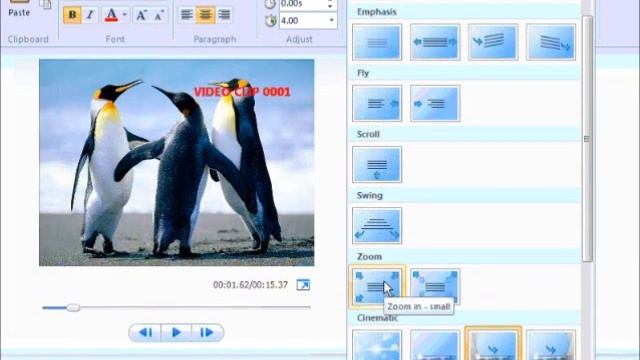
Task: Center align caption text
Action: coord(205,15)
